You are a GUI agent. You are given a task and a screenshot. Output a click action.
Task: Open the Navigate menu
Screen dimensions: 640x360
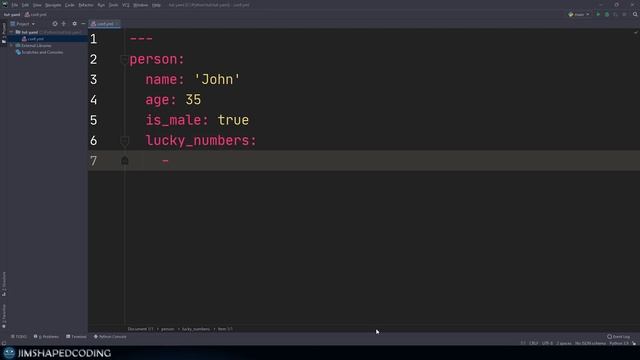click(53, 5)
